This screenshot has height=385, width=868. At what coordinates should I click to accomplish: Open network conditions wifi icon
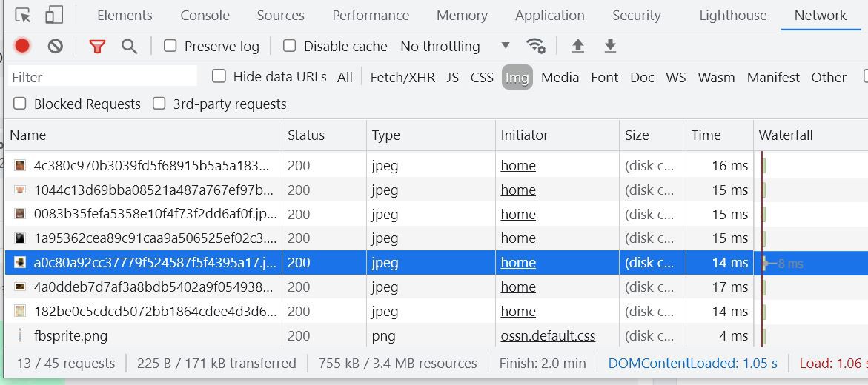click(x=535, y=46)
